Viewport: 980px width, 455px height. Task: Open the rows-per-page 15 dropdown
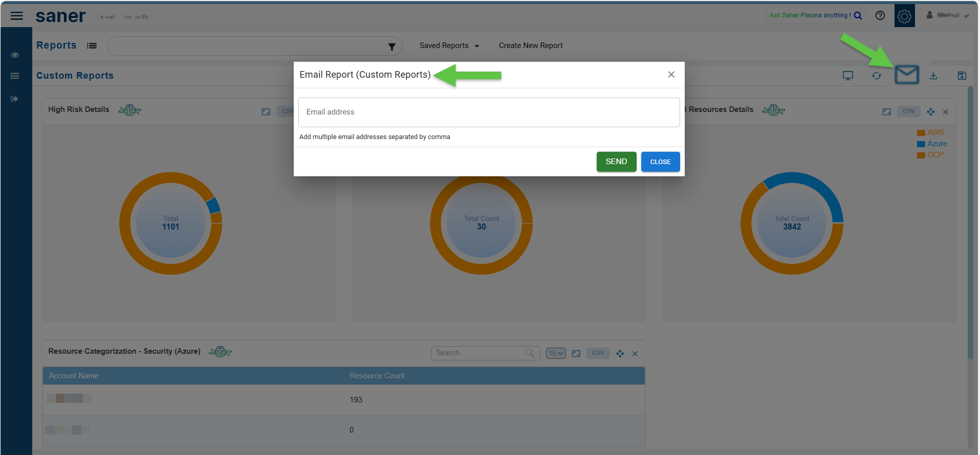click(555, 353)
